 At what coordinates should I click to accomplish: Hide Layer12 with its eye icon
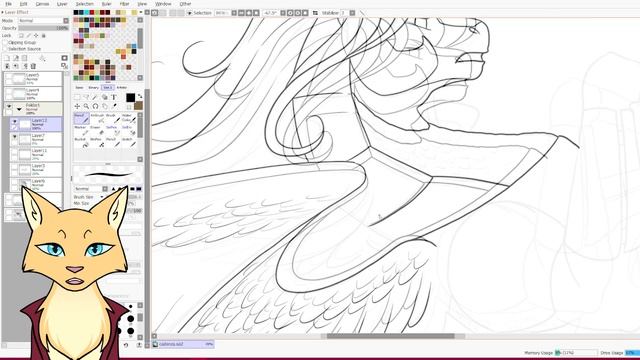pos(15,121)
